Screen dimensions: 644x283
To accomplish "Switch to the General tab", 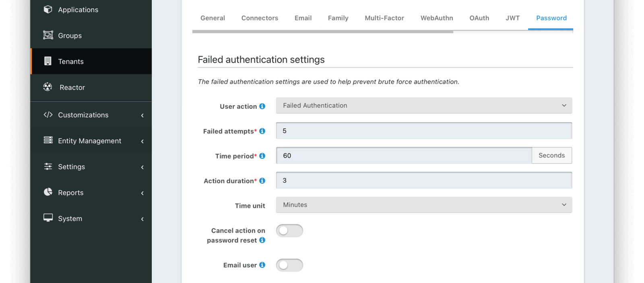I will (213, 18).
